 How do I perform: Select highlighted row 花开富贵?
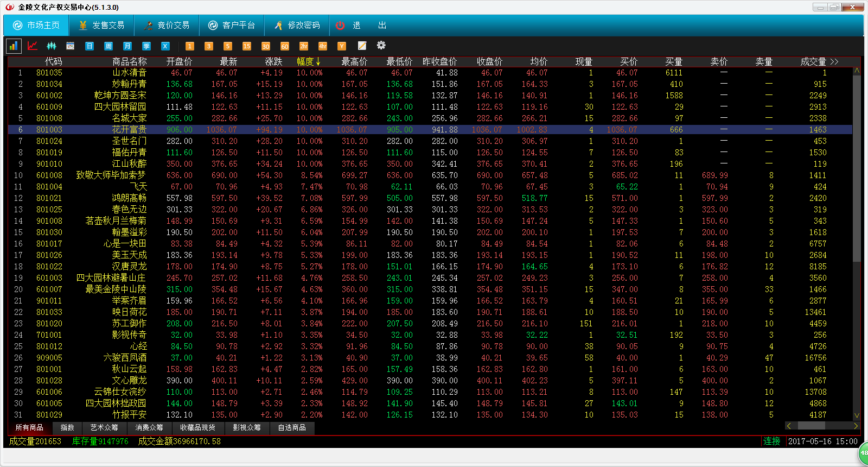pos(430,130)
